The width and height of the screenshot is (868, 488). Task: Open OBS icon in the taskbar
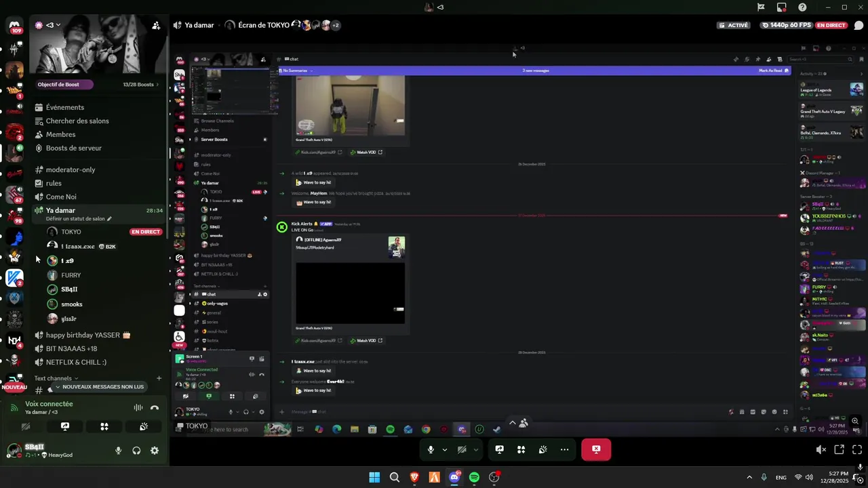click(x=494, y=477)
